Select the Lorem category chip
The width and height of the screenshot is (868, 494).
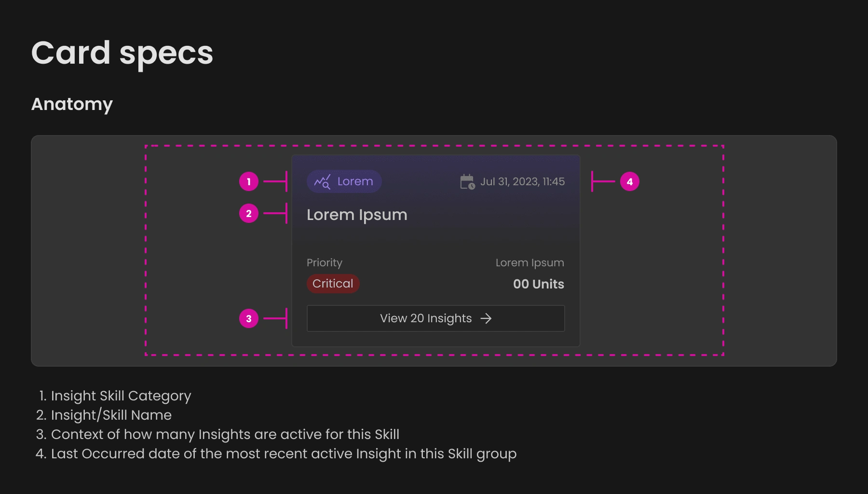tap(344, 182)
